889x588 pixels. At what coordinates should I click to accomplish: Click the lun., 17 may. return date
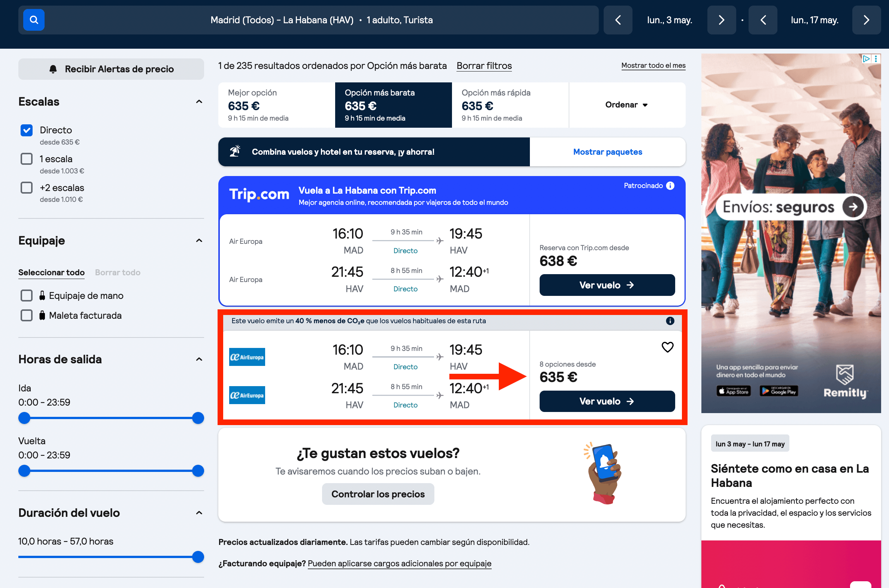814,20
